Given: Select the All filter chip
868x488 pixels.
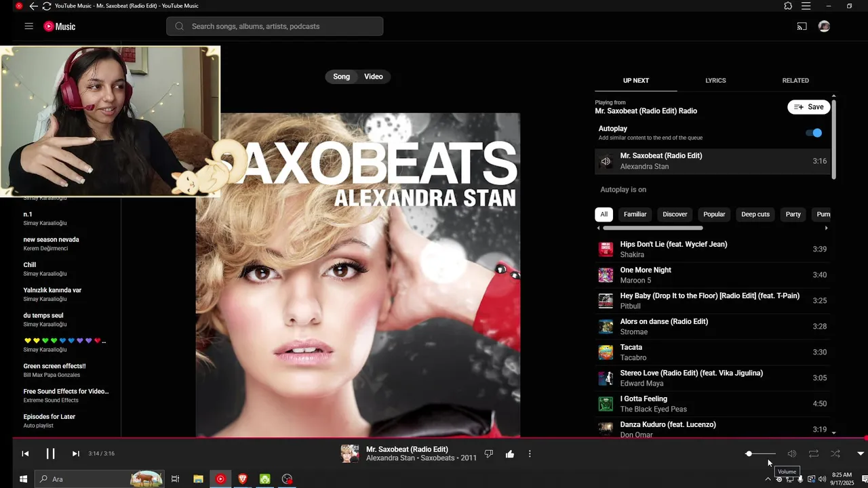Looking at the screenshot, I should 604,214.
